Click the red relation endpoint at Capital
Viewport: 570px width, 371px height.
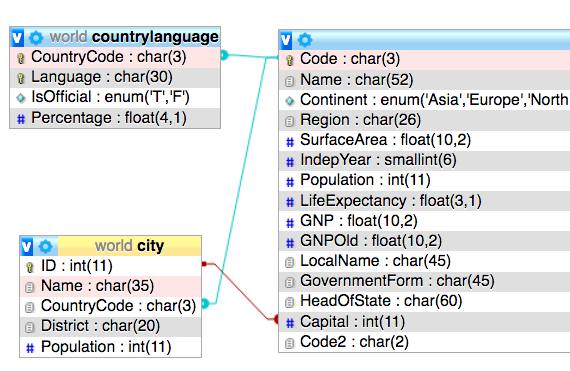pyautogui.click(x=276, y=319)
